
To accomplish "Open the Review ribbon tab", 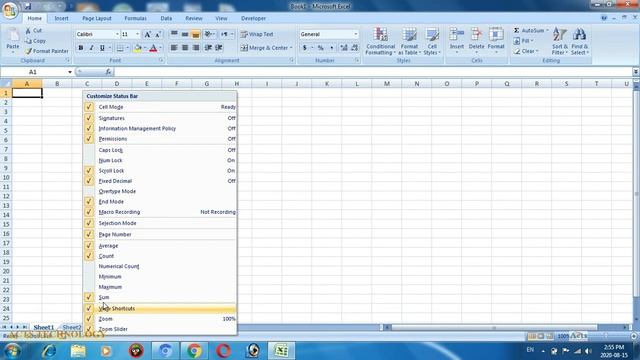I will (194, 18).
